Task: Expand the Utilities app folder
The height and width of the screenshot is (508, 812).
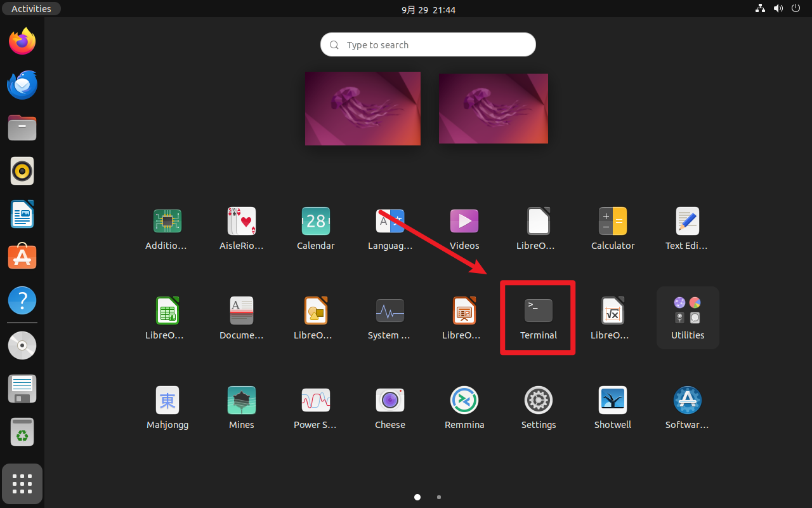Action: (x=688, y=317)
